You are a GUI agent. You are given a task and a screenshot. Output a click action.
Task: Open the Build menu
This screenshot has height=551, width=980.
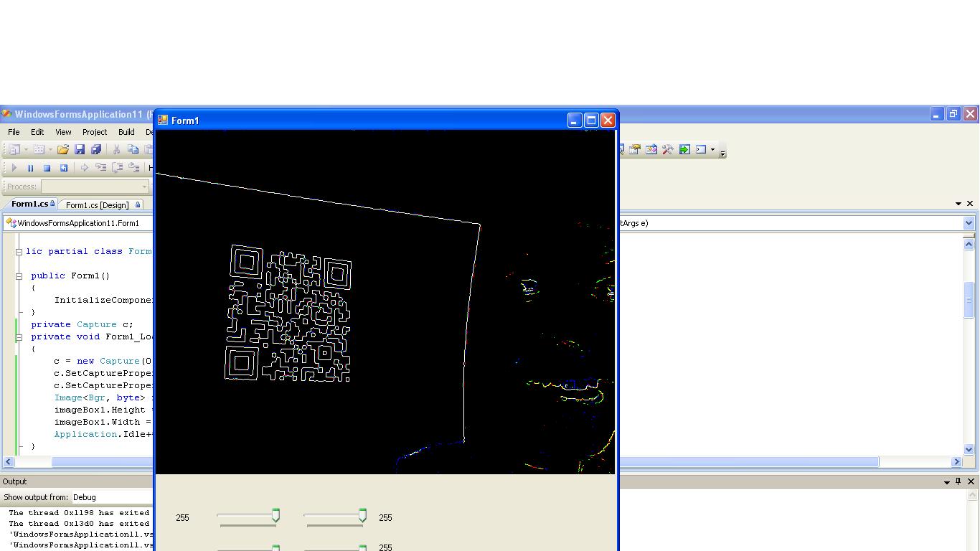(x=126, y=132)
